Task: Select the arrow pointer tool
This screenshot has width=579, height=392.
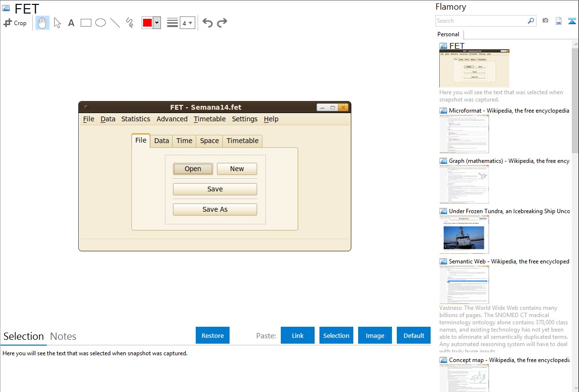Action: 57,23
